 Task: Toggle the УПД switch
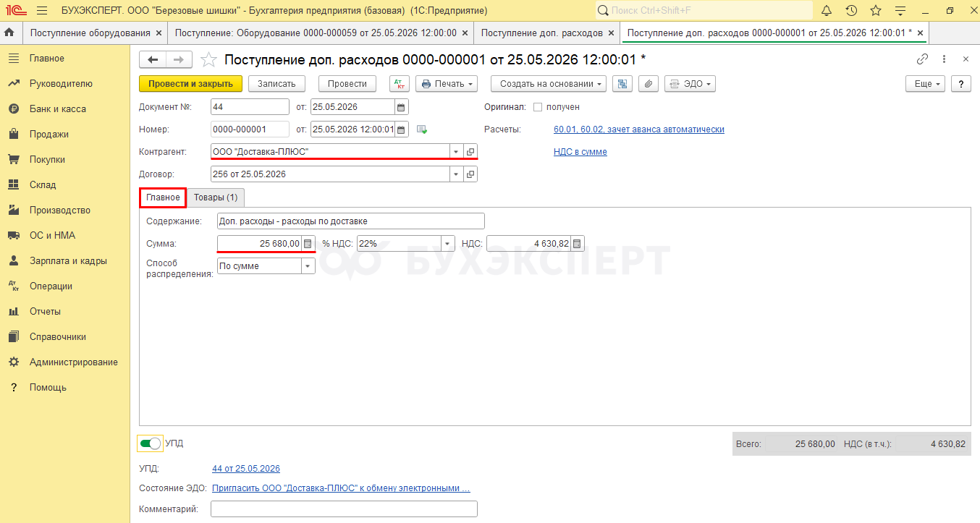click(x=150, y=443)
